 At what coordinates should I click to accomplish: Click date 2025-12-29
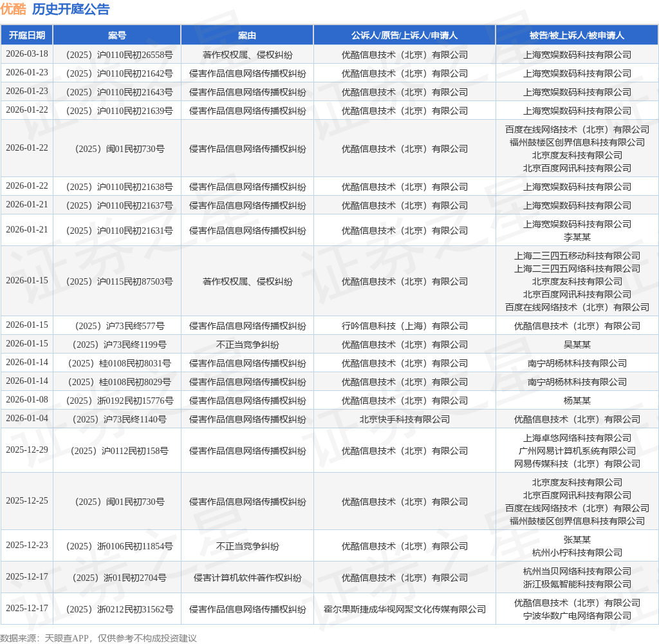[x=27, y=450]
